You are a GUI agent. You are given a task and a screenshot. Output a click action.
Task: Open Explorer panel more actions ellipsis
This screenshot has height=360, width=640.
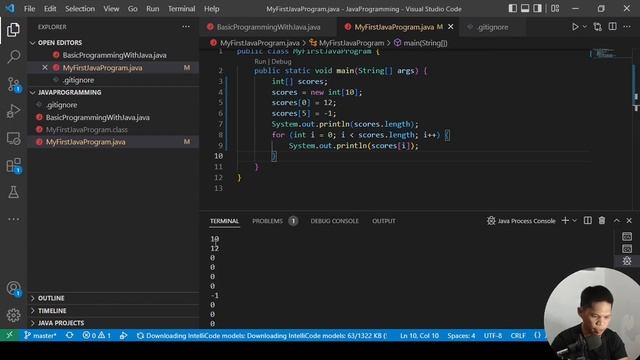tap(186, 27)
